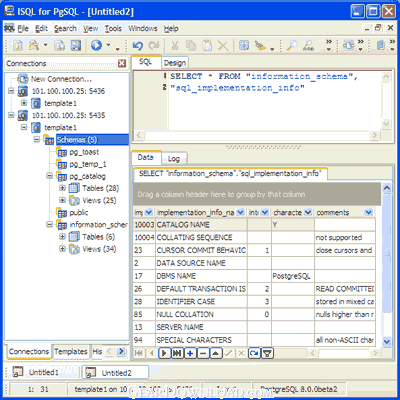Screen dimensions: 400x400
Task: Collapse the pg_catalog schema node
Action: [x=49, y=176]
